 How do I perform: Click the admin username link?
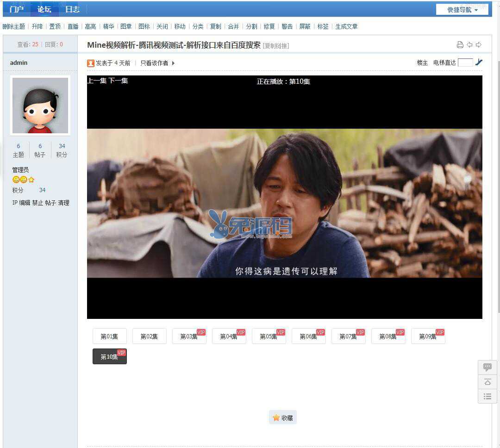coord(19,63)
